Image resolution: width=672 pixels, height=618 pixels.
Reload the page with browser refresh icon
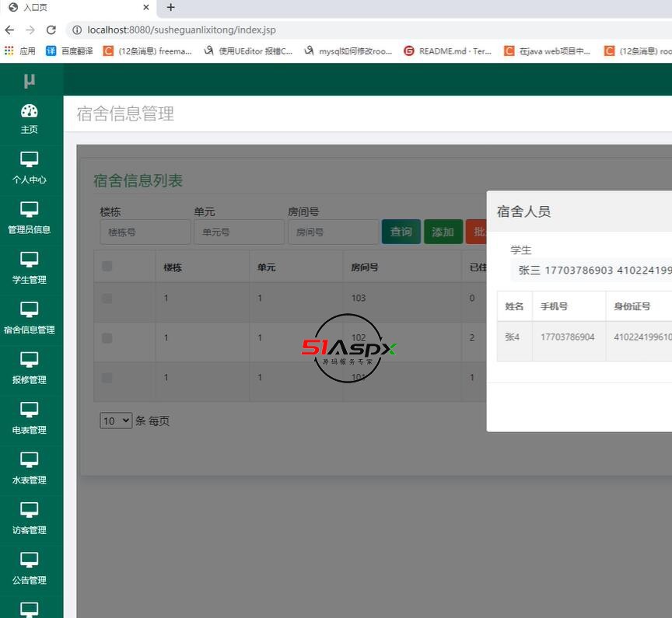(51, 30)
